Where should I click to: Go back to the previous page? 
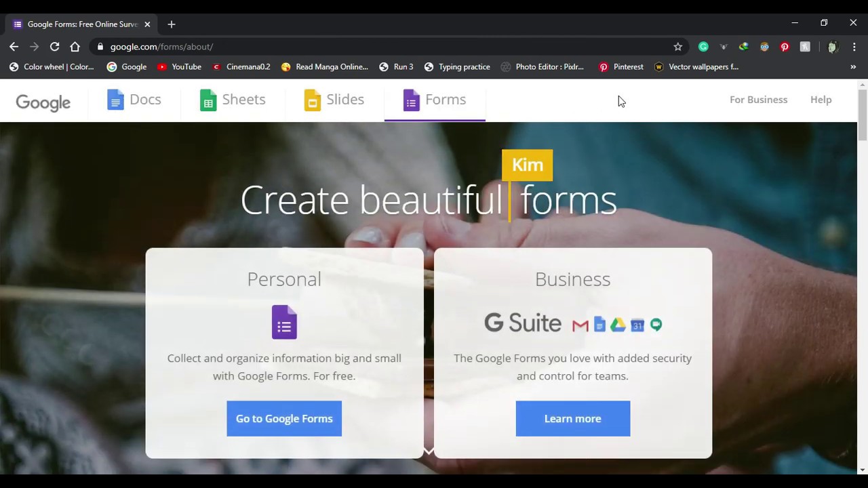tap(14, 47)
